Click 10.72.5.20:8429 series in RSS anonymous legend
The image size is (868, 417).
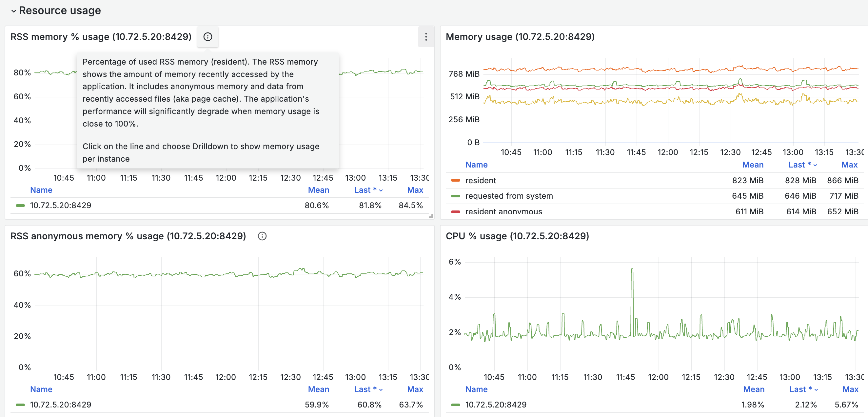coord(61,405)
